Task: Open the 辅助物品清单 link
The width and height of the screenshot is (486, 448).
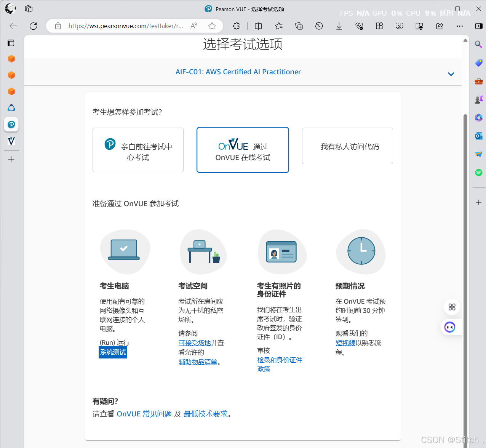Action: pos(198,362)
